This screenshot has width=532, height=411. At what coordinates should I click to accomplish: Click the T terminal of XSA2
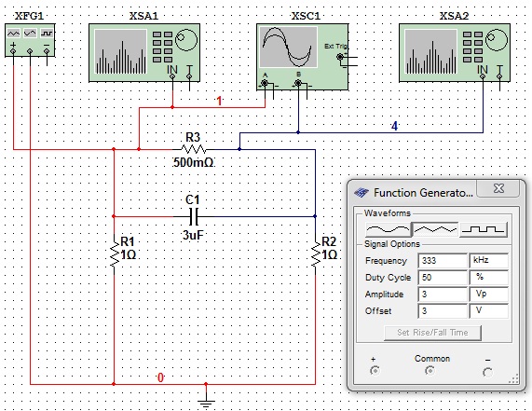499,76
